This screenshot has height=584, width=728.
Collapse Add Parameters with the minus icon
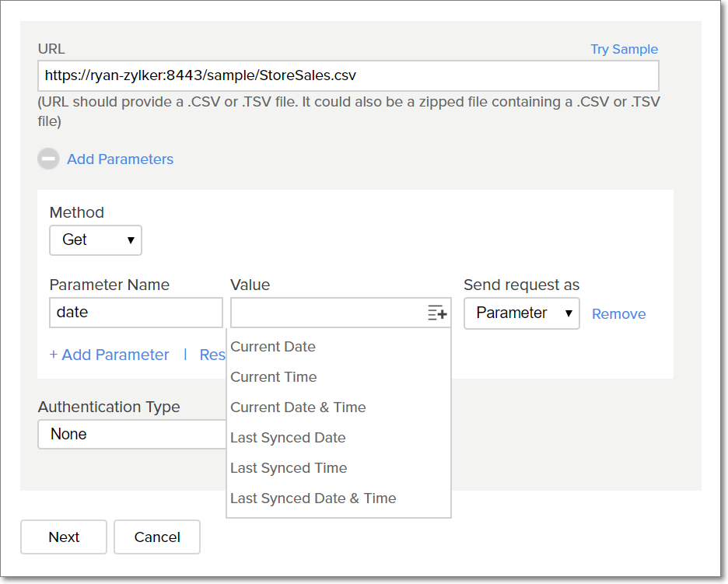[x=48, y=159]
